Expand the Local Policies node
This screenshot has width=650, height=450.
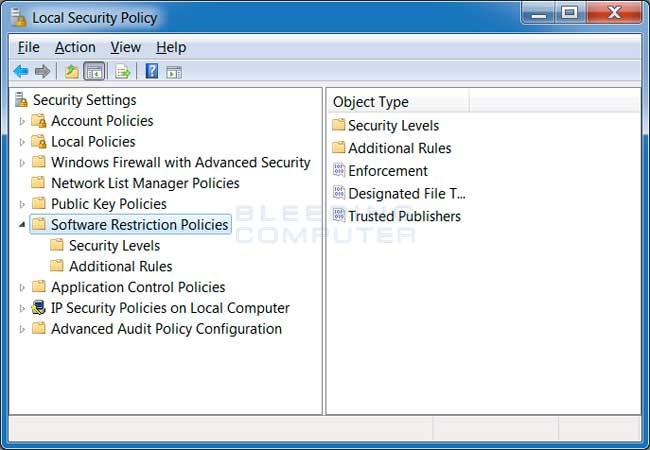click(x=22, y=142)
